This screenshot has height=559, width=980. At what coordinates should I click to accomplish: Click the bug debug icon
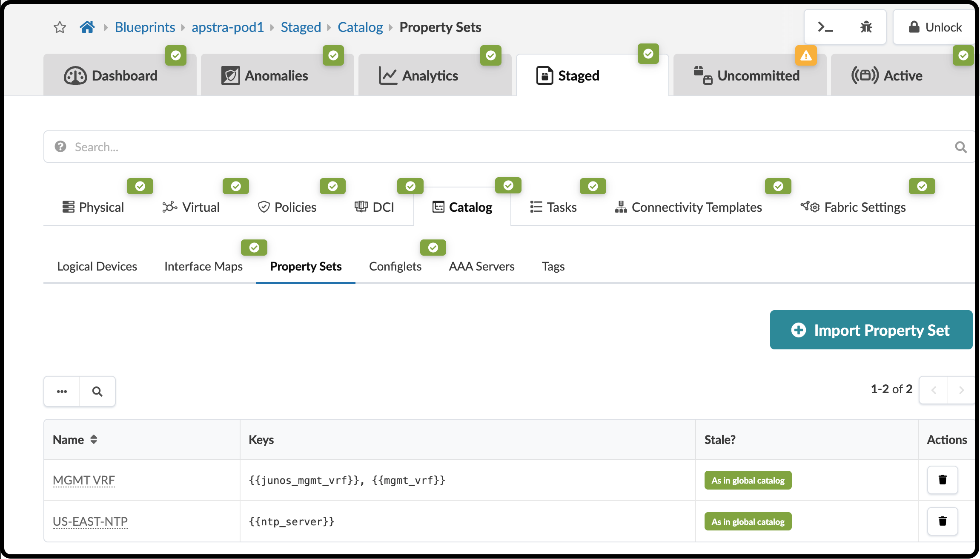866,27
